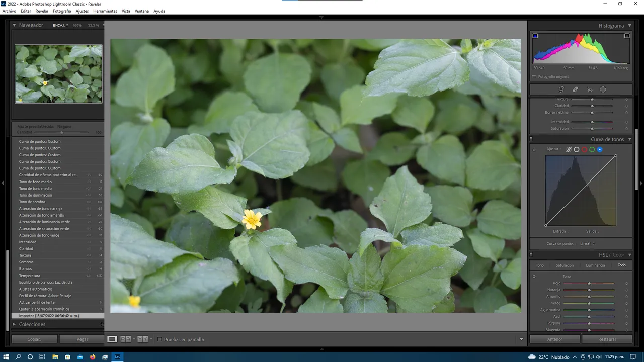The width and height of the screenshot is (644, 362).
Task: Add a new collection with plus icon
Action: pos(102,324)
